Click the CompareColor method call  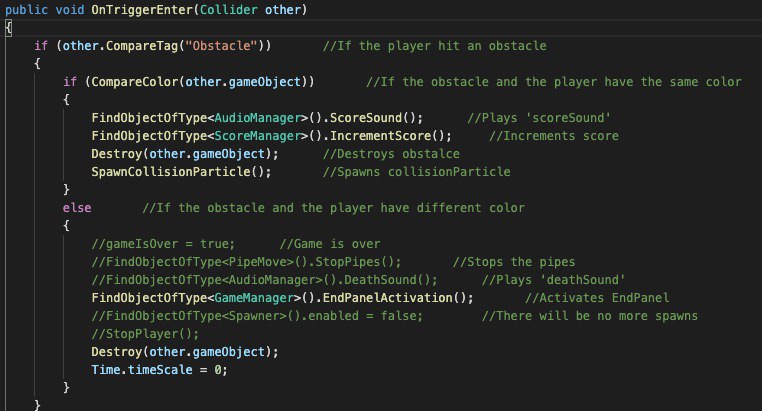click(135, 82)
